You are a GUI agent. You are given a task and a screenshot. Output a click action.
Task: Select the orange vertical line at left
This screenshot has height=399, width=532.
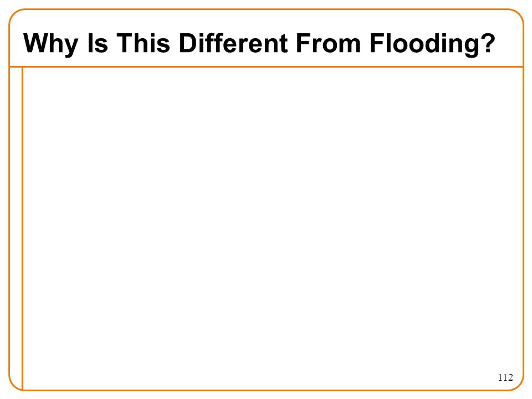click(22, 228)
